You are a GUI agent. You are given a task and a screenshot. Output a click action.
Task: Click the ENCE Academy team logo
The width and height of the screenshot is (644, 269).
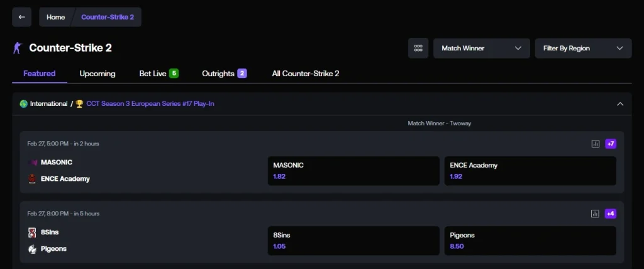[x=32, y=179]
